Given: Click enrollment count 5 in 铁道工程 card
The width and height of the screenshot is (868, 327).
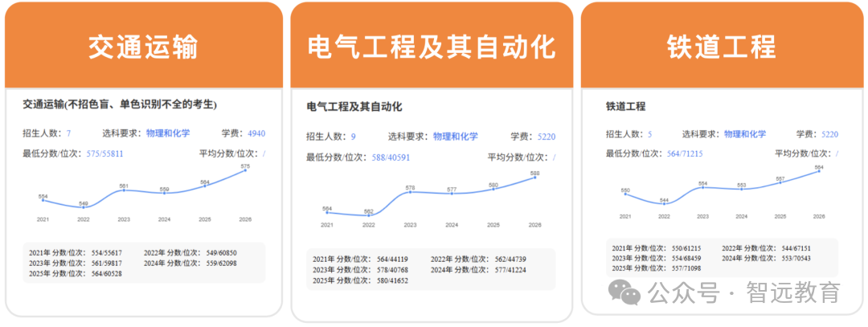Looking at the screenshot, I should (x=650, y=134).
